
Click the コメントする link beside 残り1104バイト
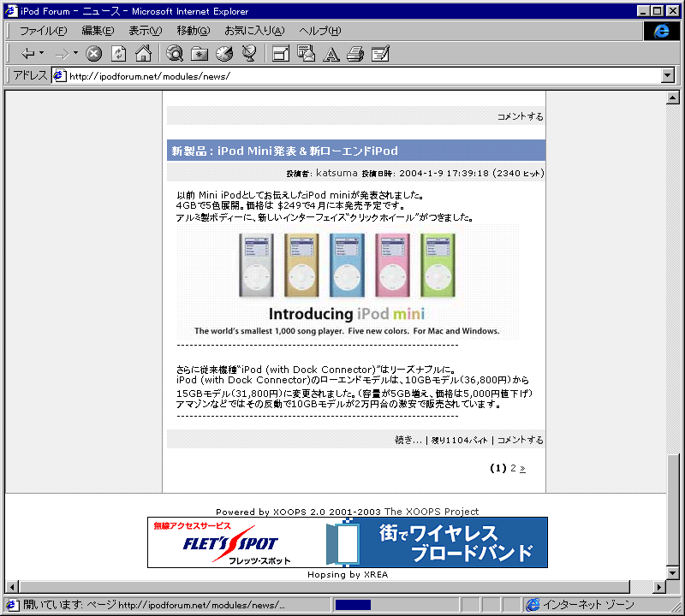[x=520, y=440]
